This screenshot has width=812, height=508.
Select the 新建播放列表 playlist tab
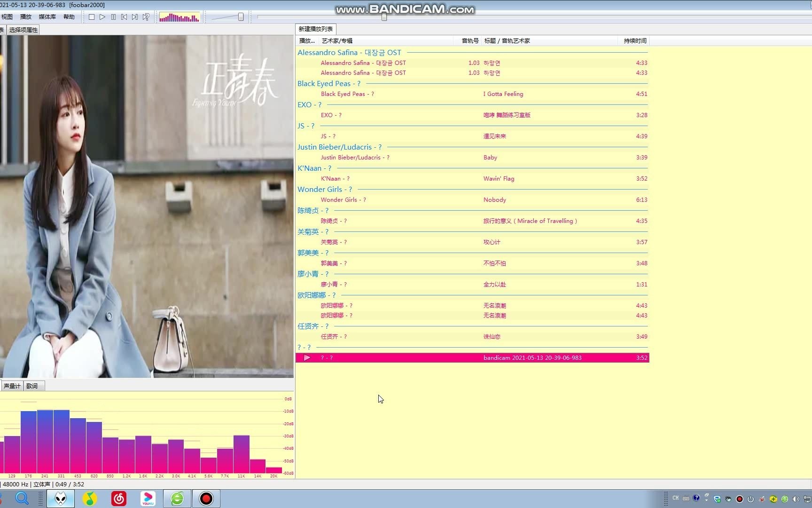(316, 29)
